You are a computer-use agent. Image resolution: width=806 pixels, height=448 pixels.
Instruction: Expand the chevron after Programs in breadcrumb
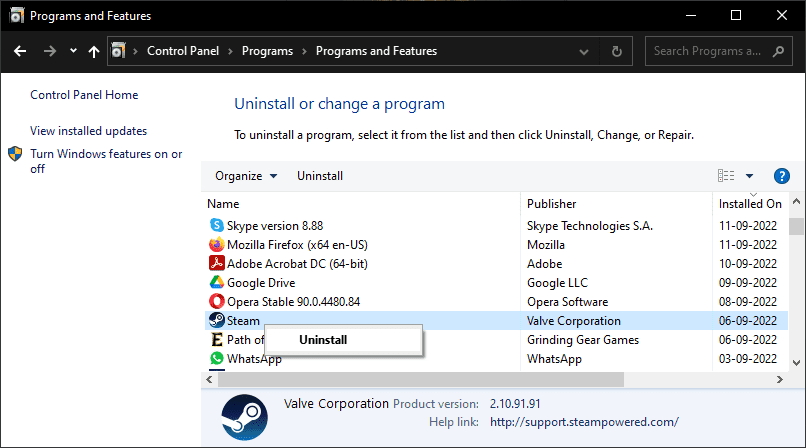coord(304,51)
